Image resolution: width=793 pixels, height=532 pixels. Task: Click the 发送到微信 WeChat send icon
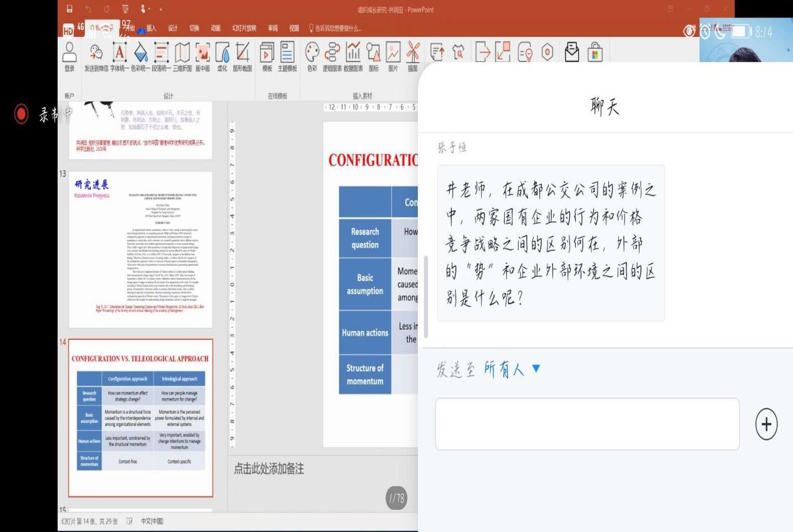[96, 53]
